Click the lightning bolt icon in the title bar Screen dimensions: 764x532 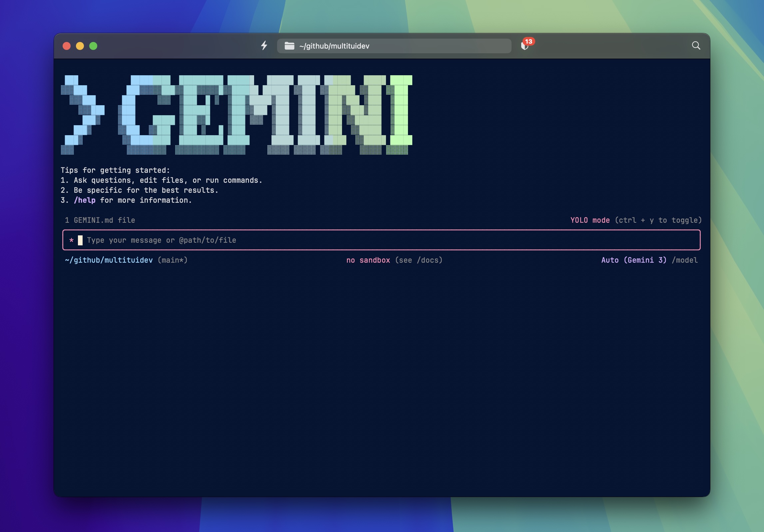(264, 46)
